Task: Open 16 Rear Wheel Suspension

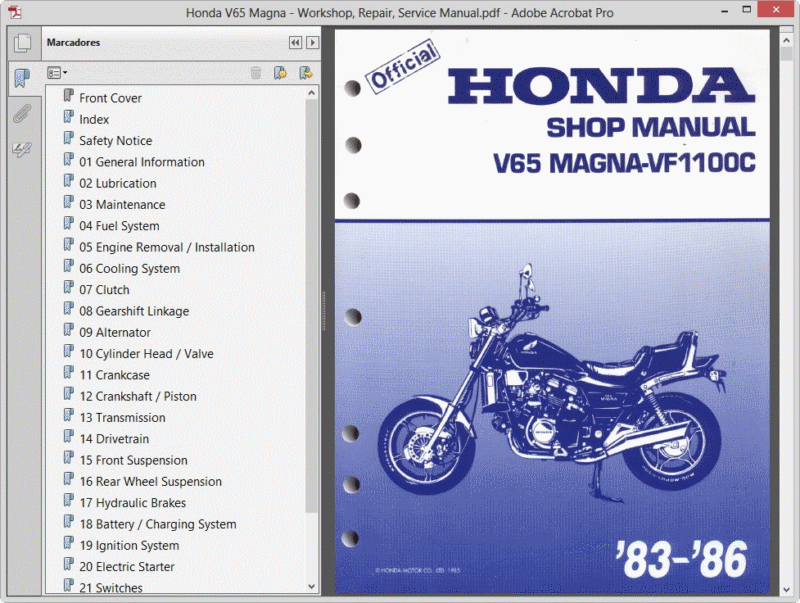Action: 151,482
